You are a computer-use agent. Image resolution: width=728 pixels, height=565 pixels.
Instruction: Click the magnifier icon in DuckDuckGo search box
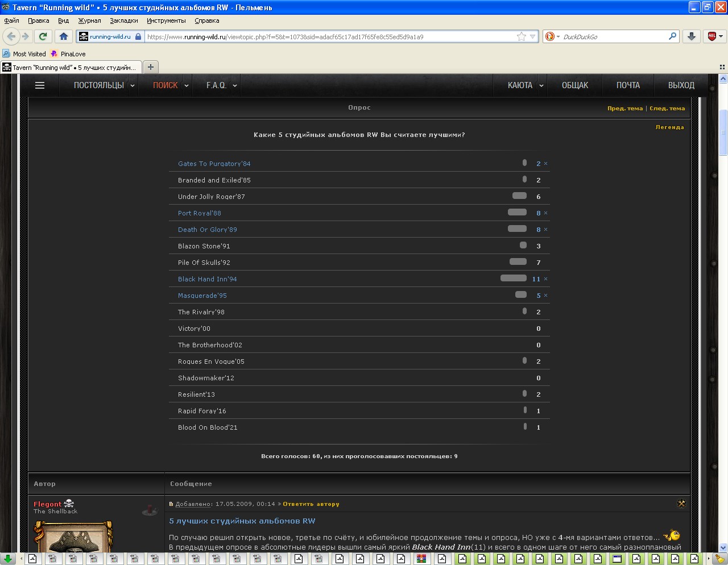pos(673,36)
